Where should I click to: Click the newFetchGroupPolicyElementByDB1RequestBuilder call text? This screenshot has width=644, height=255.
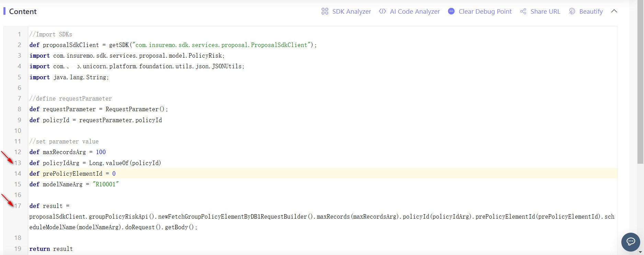pyautogui.click(x=236, y=217)
